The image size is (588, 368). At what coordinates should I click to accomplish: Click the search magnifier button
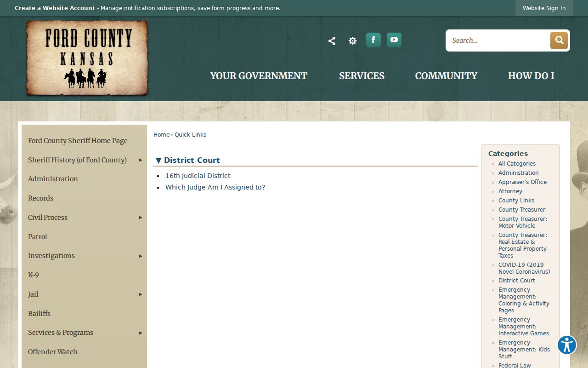[559, 40]
